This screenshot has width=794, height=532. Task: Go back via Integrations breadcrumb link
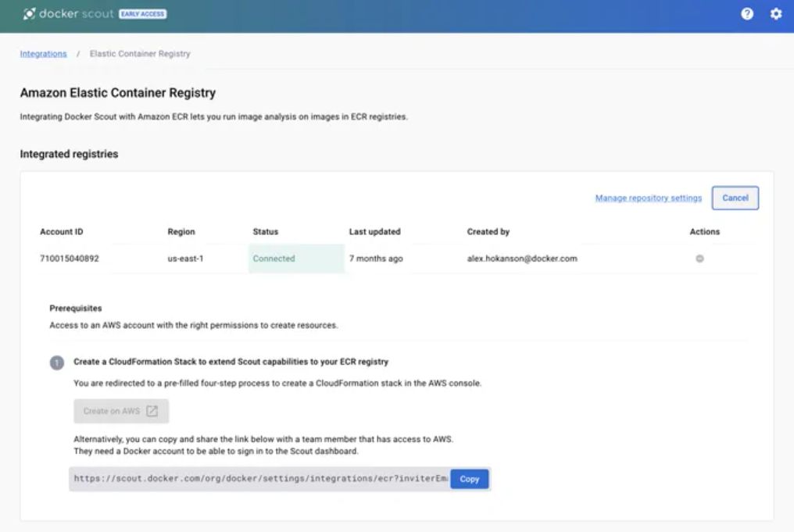pyautogui.click(x=43, y=54)
